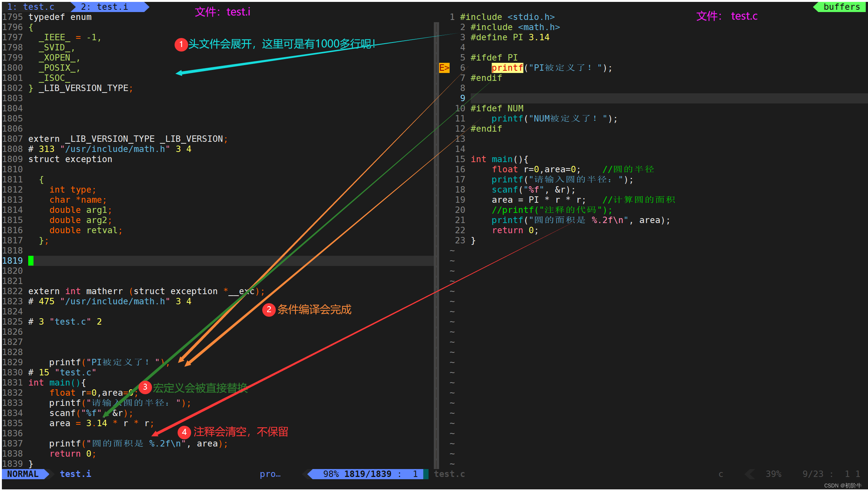Click 'double arg2;' on line 1815

81,220
